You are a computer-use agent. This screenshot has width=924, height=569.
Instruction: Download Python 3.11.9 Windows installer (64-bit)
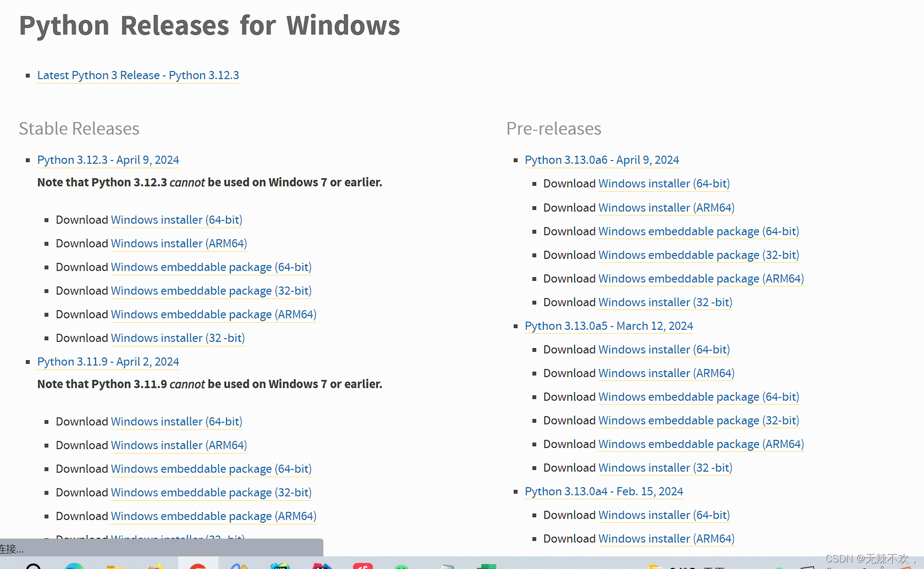pos(177,422)
